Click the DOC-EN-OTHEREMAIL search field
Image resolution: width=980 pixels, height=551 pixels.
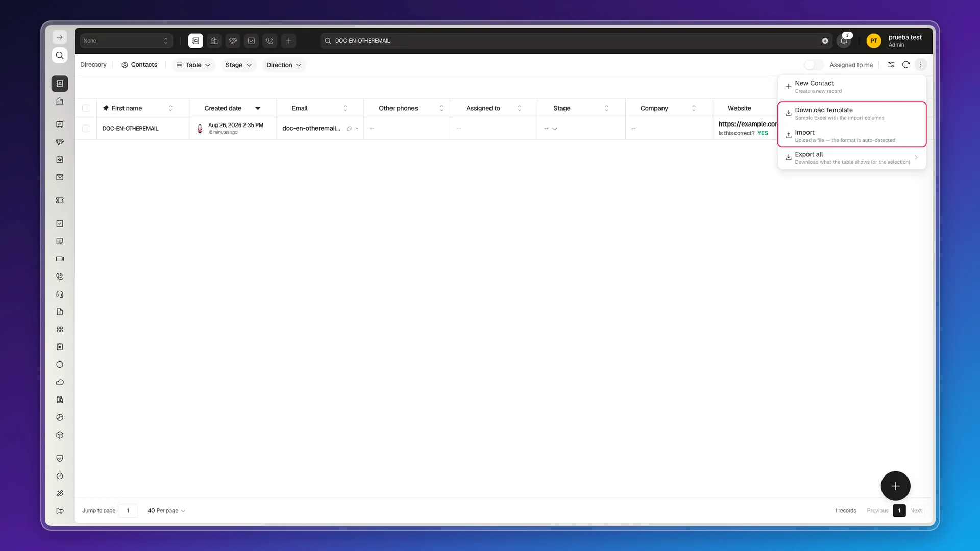pyautogui.click(x=576, y=41)
